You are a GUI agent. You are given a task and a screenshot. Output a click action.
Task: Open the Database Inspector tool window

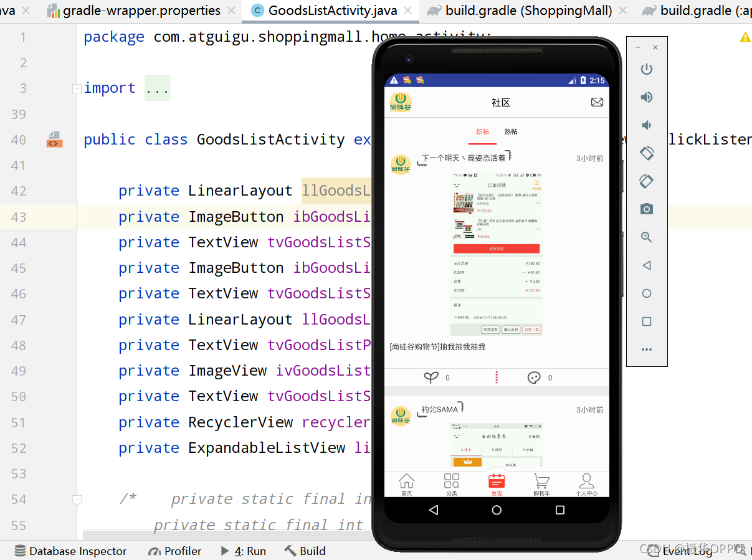70,551
